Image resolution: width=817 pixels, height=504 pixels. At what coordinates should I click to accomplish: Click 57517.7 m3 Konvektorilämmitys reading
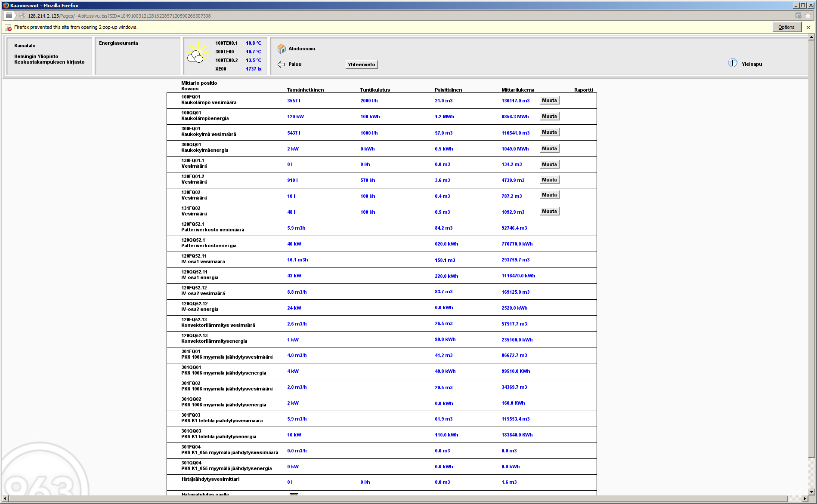coord(514,324)
